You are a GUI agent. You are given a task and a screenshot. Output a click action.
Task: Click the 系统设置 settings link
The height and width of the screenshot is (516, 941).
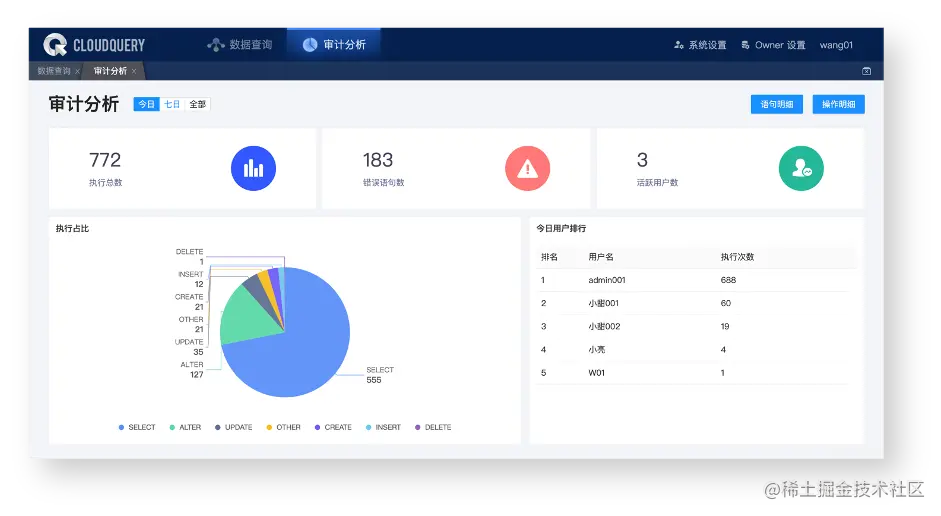(700, 45)
